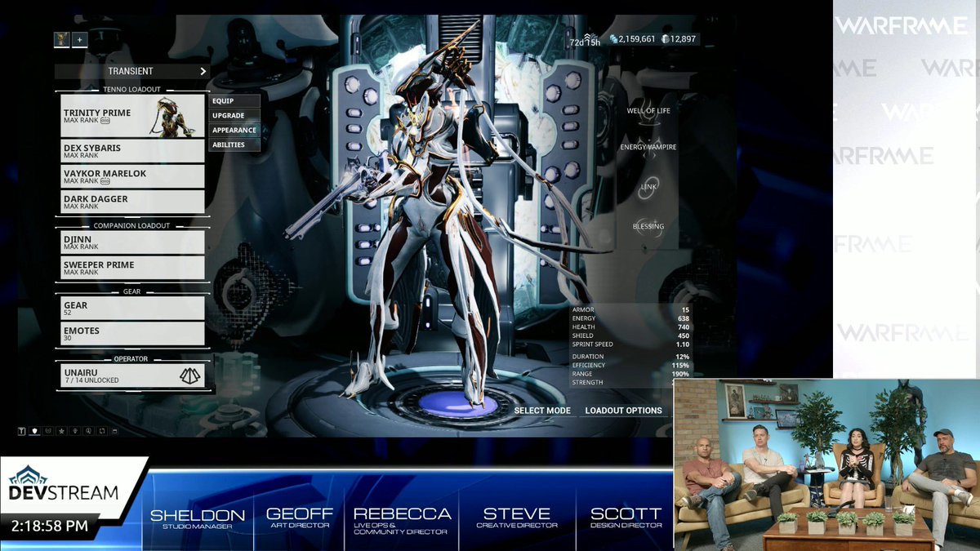Click the Range 190% stat line
This screenshot has height=551, width=980.
(x=631, y=374)
